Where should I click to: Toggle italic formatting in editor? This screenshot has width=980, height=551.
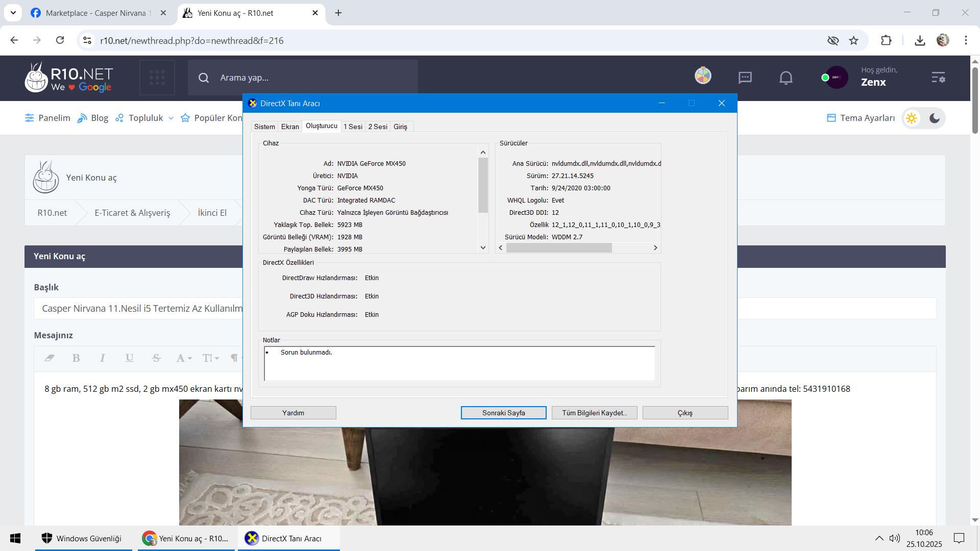(x=103, y=358)
